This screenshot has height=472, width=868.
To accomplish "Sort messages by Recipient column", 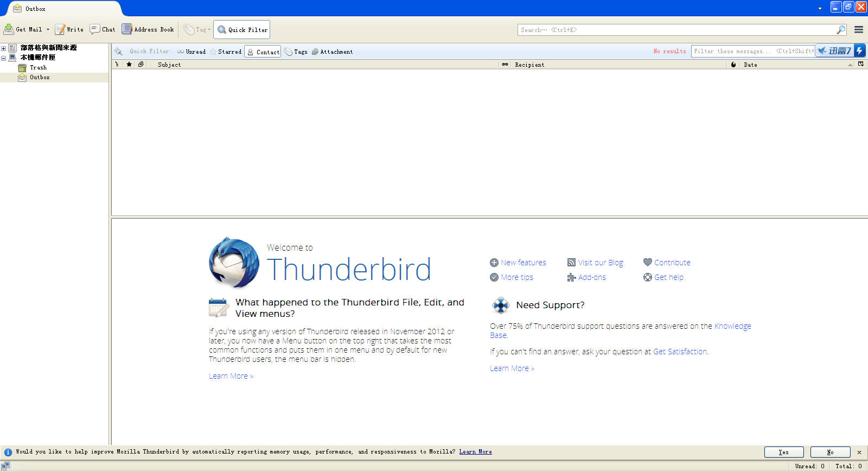I will 619,65.
